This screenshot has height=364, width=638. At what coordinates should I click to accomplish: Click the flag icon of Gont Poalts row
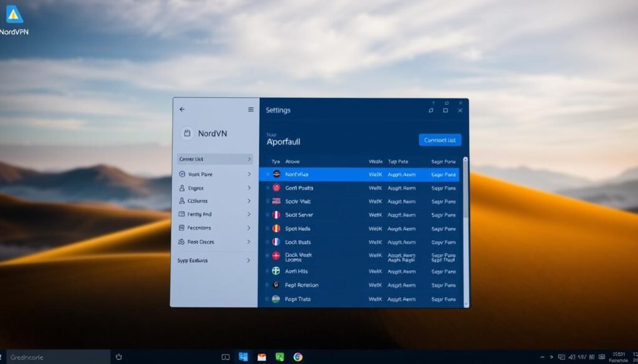point(276,188)
